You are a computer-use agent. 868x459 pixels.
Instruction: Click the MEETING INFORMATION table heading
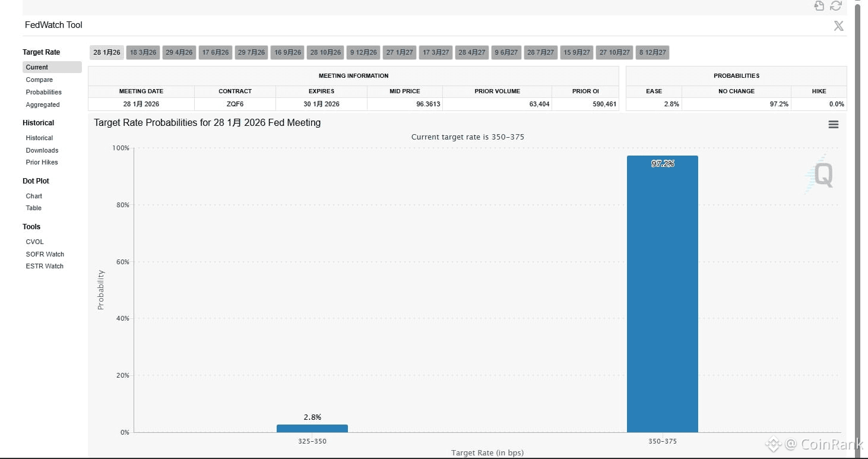(x=353, y=76)
